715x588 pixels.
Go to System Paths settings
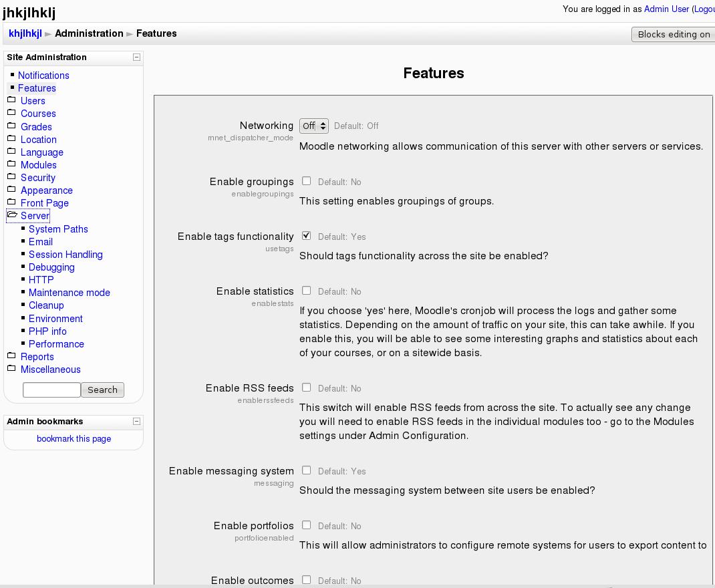tap(58, 229)
